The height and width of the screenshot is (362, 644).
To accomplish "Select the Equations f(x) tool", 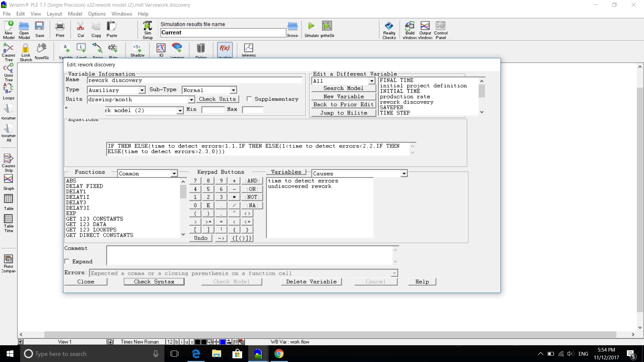I will click(224, 50).
